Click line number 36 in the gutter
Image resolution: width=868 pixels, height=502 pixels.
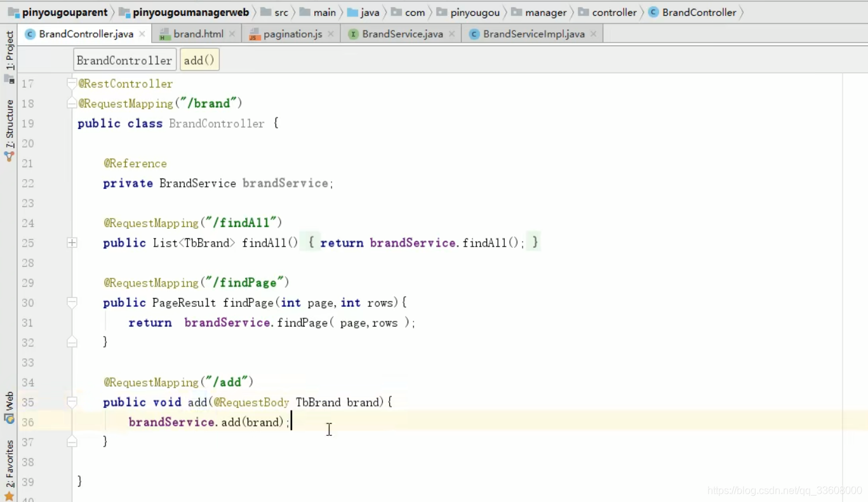pyautogui.click(x=27, y=422)
